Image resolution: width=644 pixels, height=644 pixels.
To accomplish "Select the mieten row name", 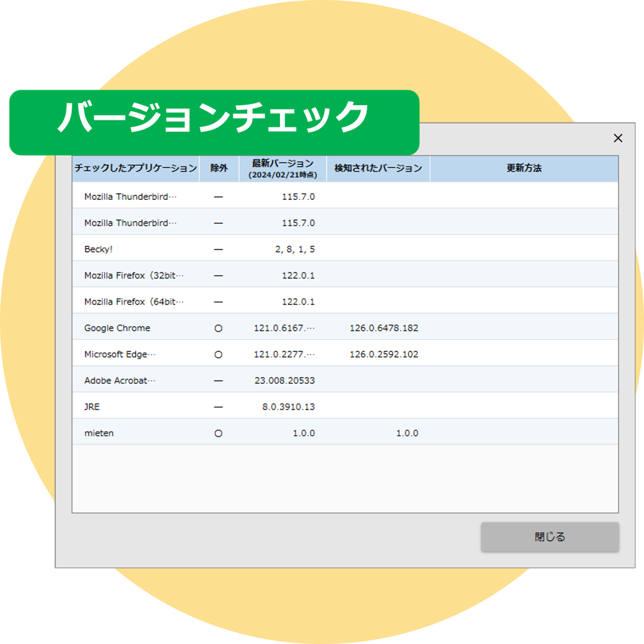I will click(x=99, y=433).
